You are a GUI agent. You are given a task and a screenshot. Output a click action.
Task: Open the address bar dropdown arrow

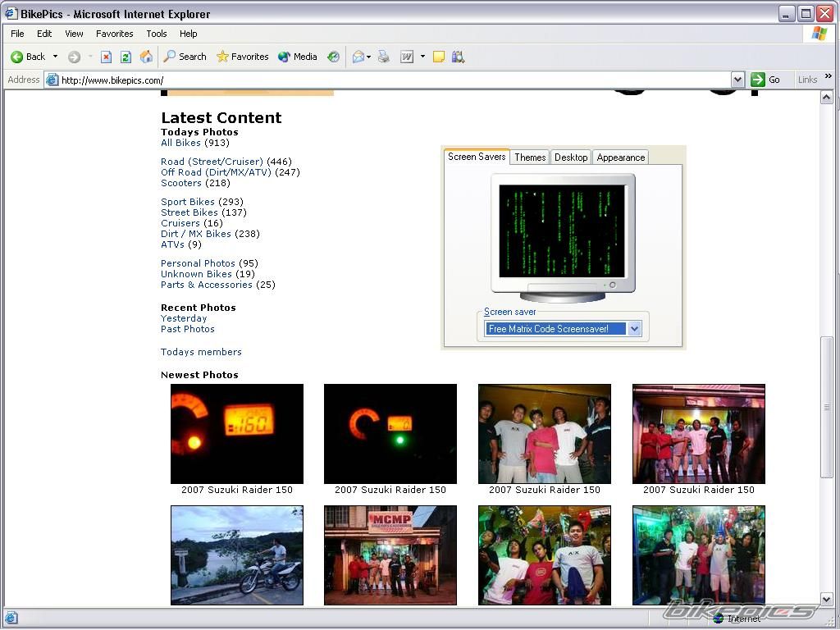click(737, 80)
